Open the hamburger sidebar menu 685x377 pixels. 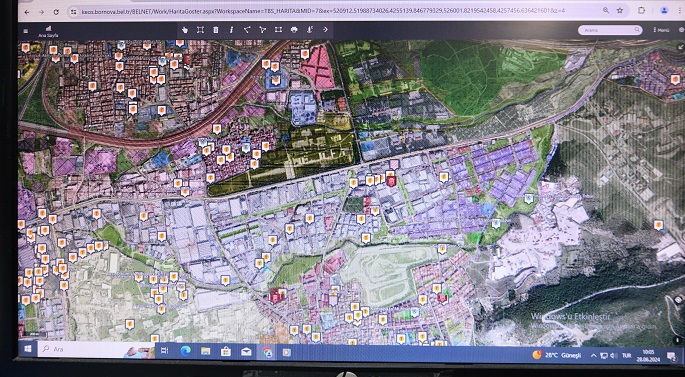pyautogui.click(x=26, y=31)
